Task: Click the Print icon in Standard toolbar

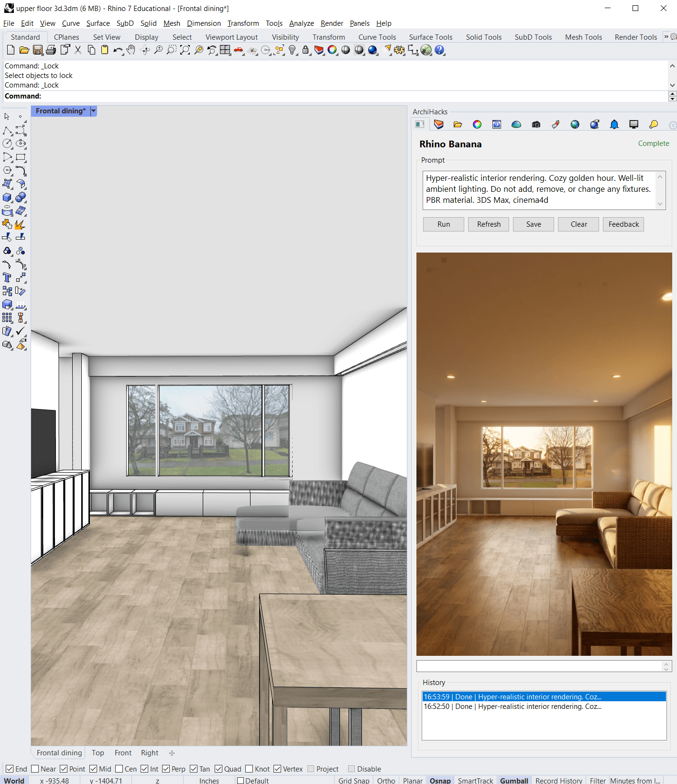Action: 51,50
